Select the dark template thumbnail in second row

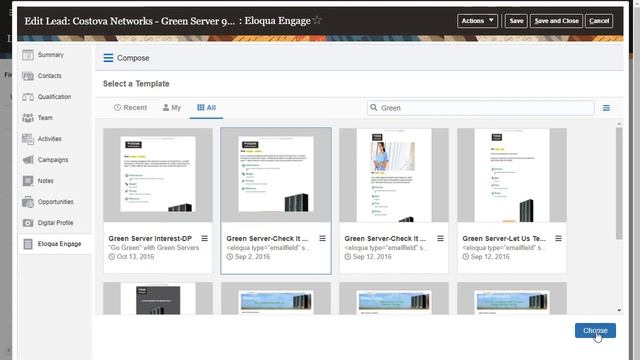[x=158, y=298]
